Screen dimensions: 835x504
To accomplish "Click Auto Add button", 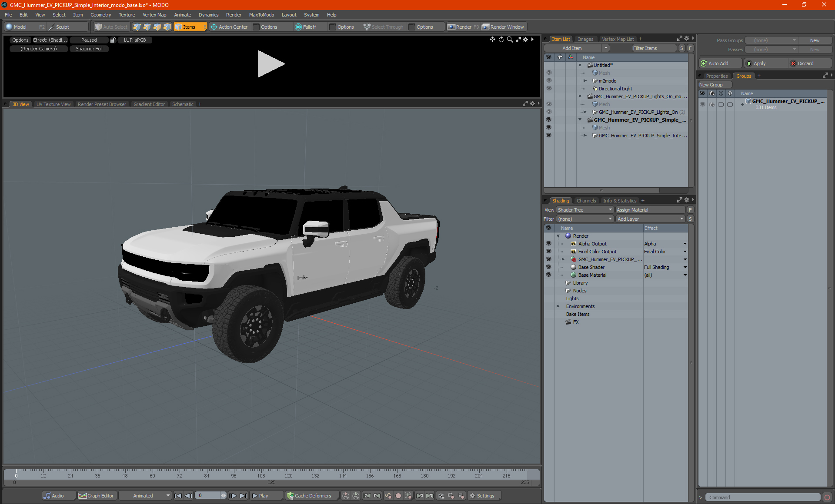I will pyautogui.click(x=720, y=63).
